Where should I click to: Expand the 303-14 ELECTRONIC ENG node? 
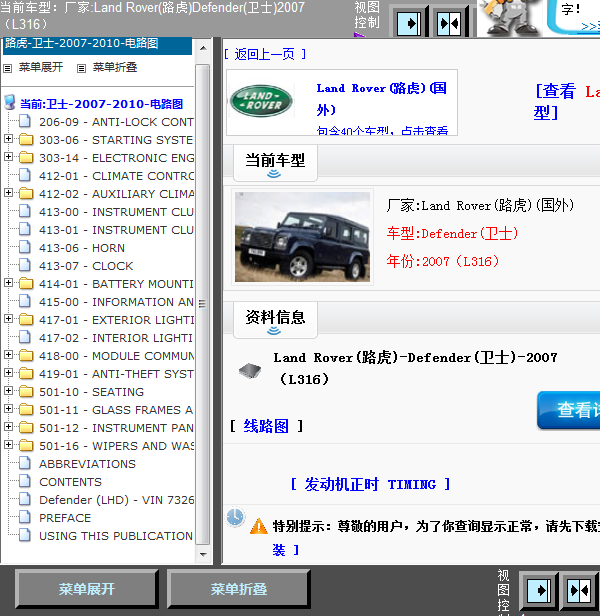[8, 157]
